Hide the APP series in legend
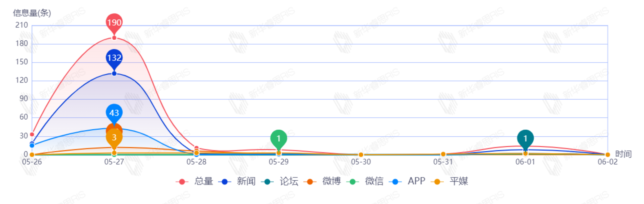Screen dimensions: 644x204 (x=407, y=181)
